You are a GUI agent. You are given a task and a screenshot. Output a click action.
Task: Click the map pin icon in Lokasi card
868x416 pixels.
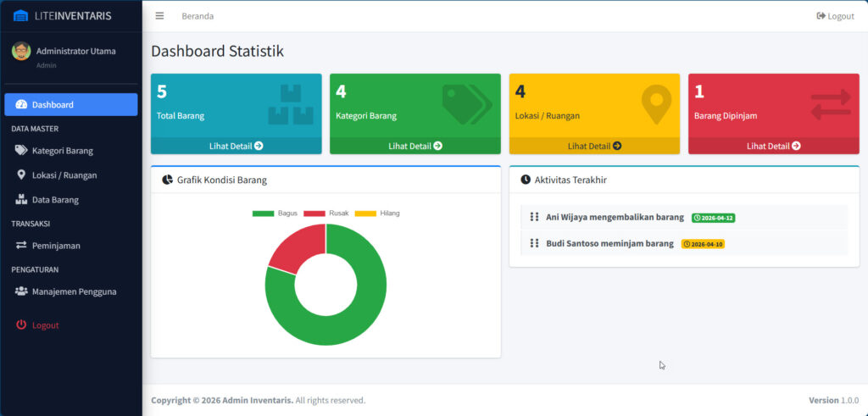pos(655,104)
